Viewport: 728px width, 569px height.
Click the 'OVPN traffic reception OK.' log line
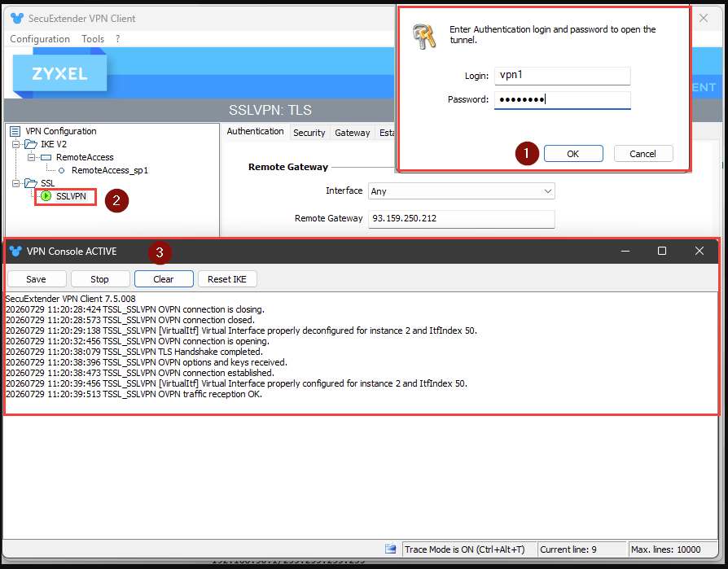tap(134, 394)
